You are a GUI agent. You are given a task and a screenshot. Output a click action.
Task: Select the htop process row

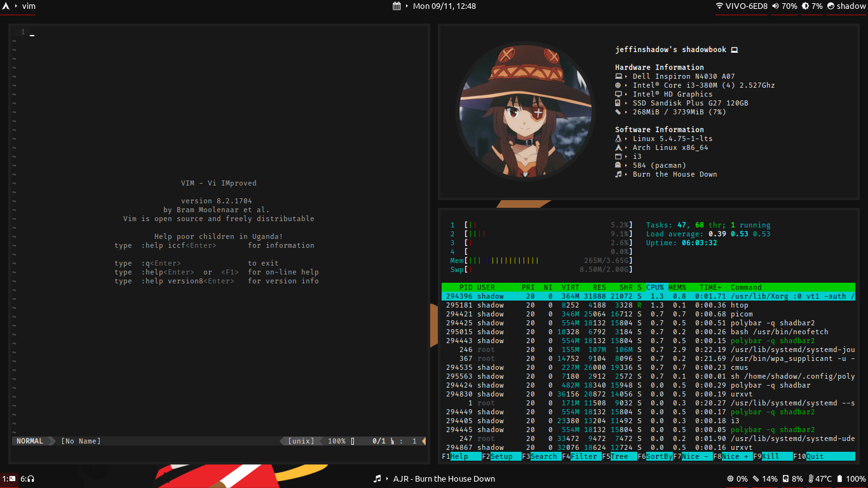[x=648, y=305]
